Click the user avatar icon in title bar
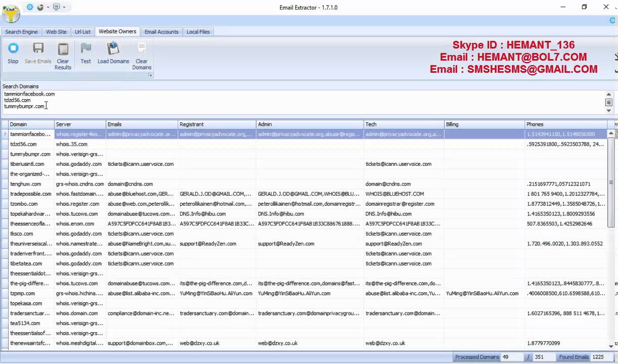Viewport: 618px width, 364px height. coord(40,7)
